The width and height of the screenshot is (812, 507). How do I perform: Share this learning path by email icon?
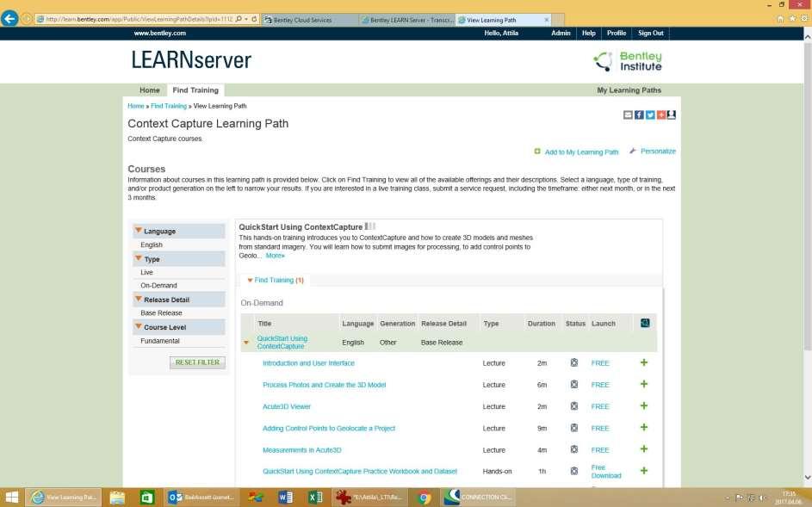tap(628, 115)
